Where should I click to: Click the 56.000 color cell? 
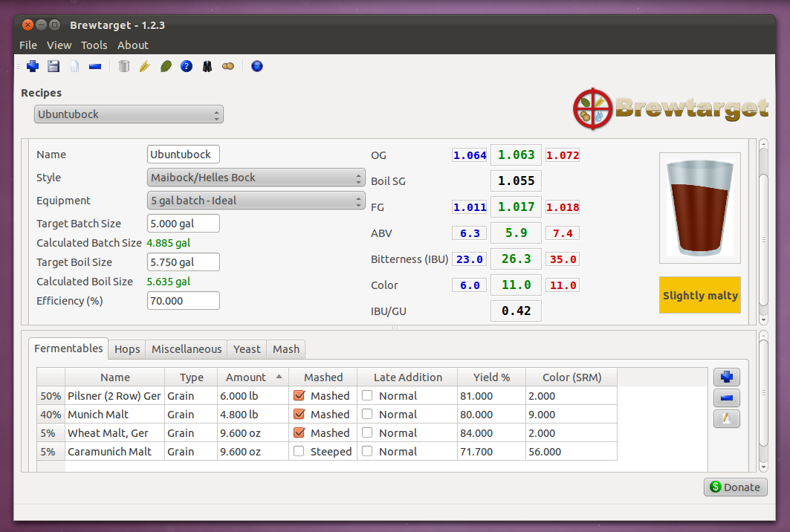coord(572,452)
